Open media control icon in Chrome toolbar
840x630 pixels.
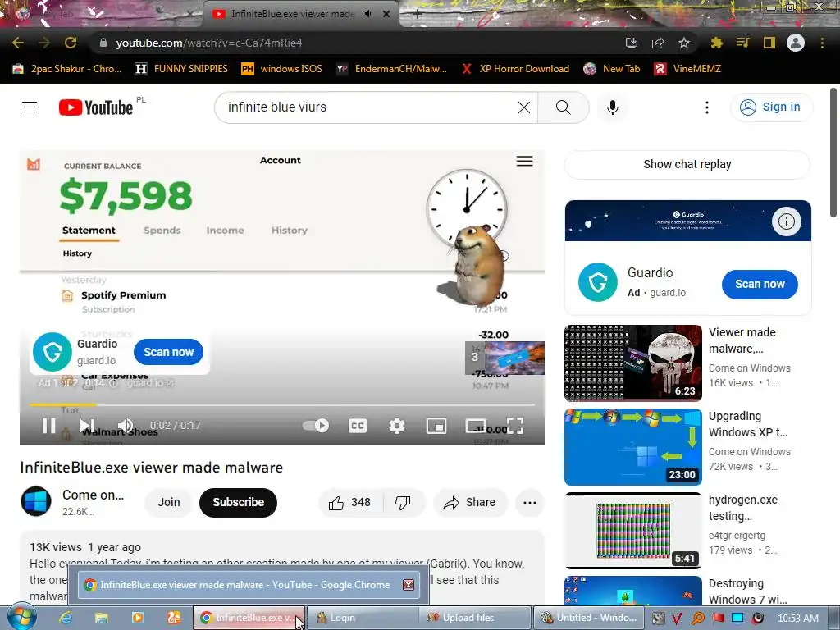742,43
